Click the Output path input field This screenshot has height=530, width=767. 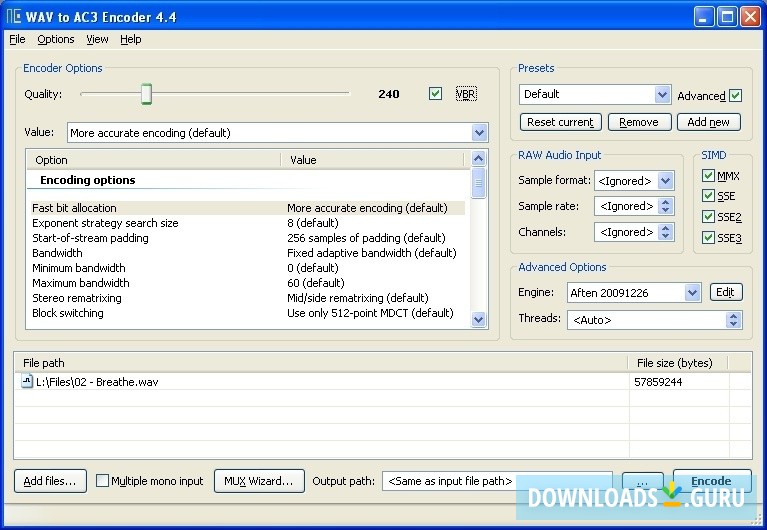(x=497, y=481)
